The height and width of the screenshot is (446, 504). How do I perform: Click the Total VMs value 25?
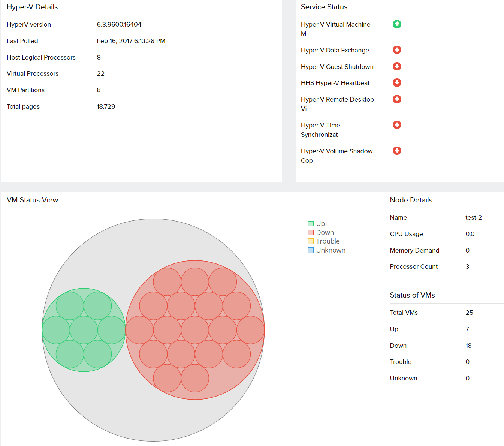[469, 313]
